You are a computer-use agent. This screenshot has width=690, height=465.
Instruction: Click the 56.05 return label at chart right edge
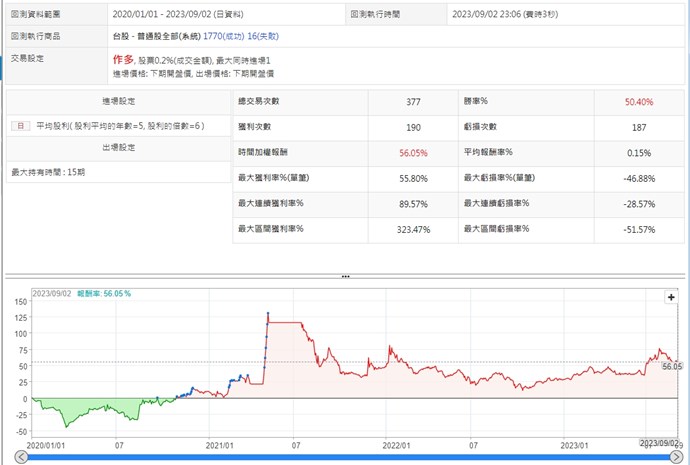672,367
